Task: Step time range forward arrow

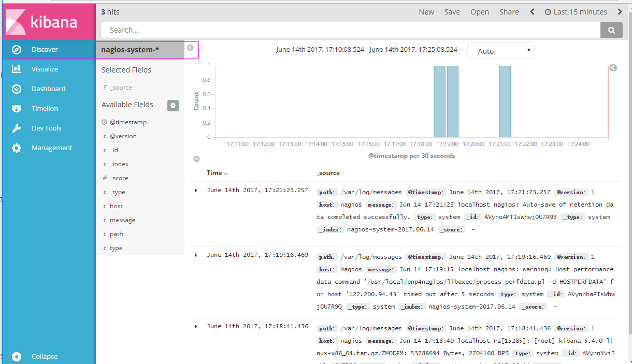Action: pyautogui.click(x=620, y=12)
